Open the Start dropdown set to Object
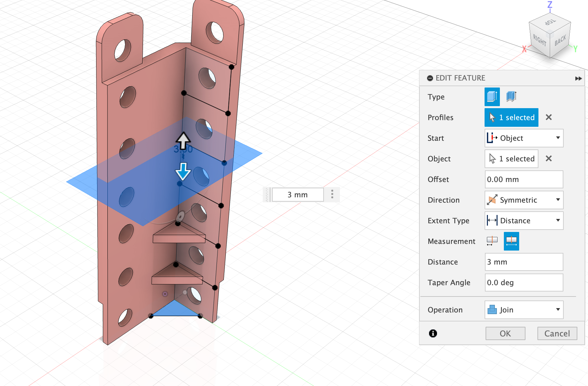Image resolution: width=588 pixels, height=386 pixels. (x=524, y=138)
